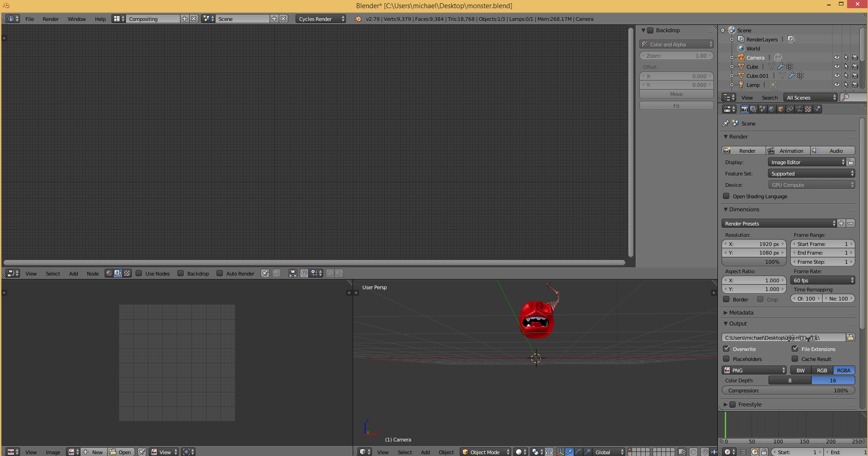This screenshot has height=456, width=868.
Task: Enable Backdrop checkbox in node header
Action: pyautogui.click(x=181, y=273)
